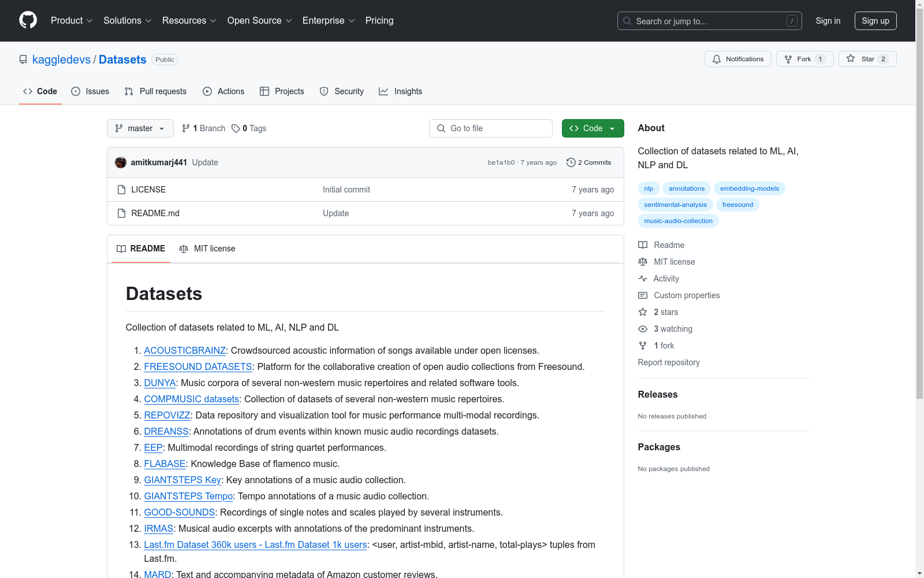
Task: Open the Initial commit message link
Action: 346,190
